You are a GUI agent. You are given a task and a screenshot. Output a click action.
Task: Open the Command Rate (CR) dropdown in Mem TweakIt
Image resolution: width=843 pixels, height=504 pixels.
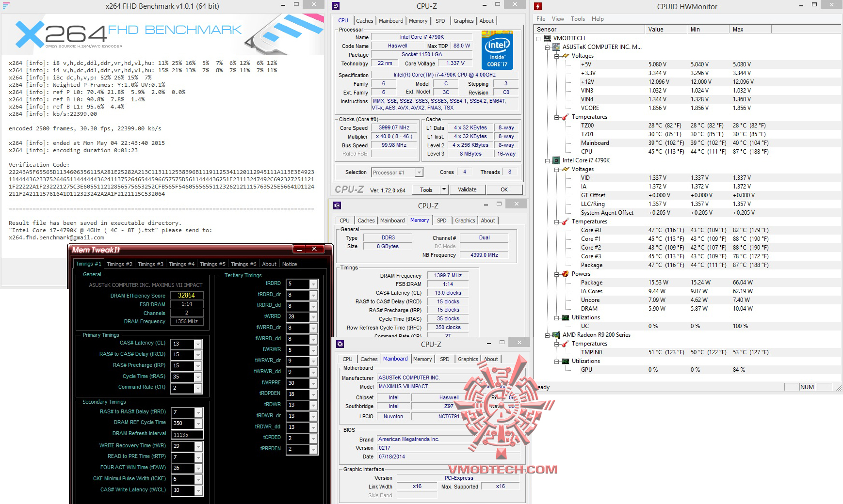pyautogui.click(x=198, y=388)
